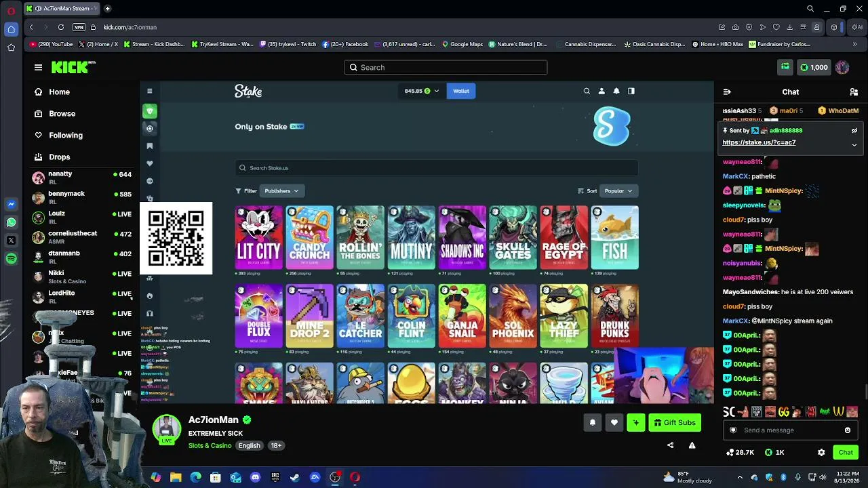
Task: Open the emoji picker in chat
Action: click(x=848, y=430)
